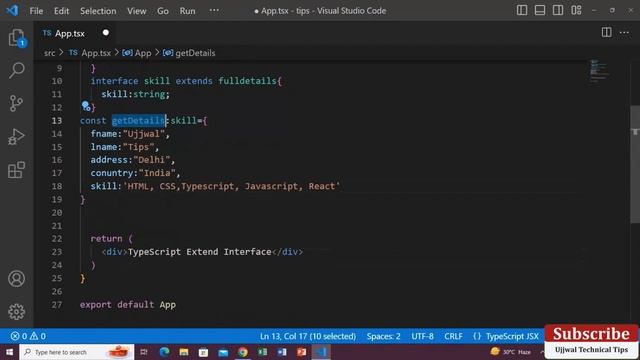640x360 pixels.
Task: Click line number 18 in gutter
Action: (57, 186)
